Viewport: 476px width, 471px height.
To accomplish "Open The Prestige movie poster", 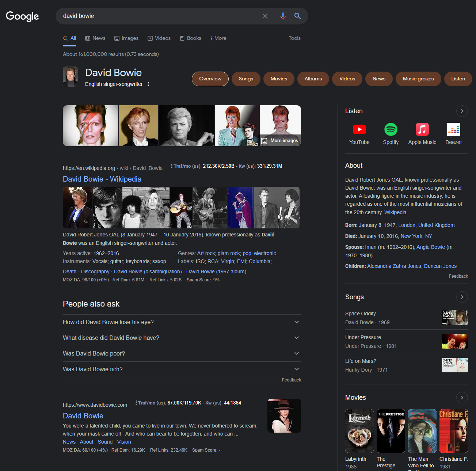I will tap(391, 431).
